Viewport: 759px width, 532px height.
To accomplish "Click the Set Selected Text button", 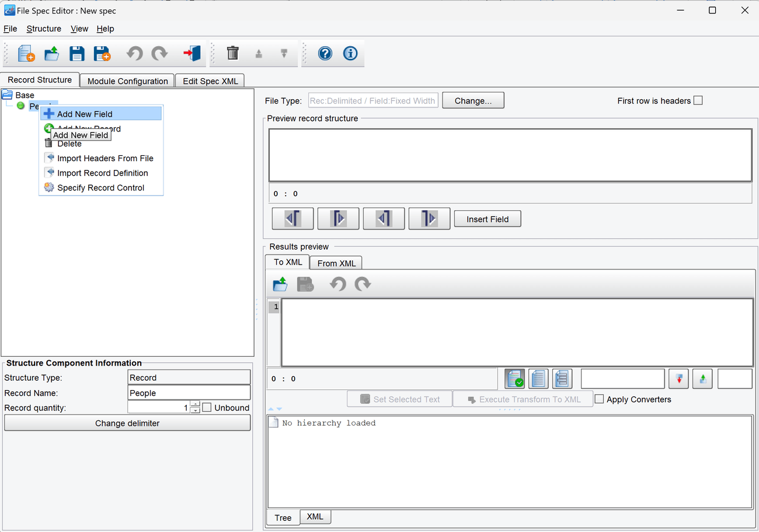I will 400,399.
